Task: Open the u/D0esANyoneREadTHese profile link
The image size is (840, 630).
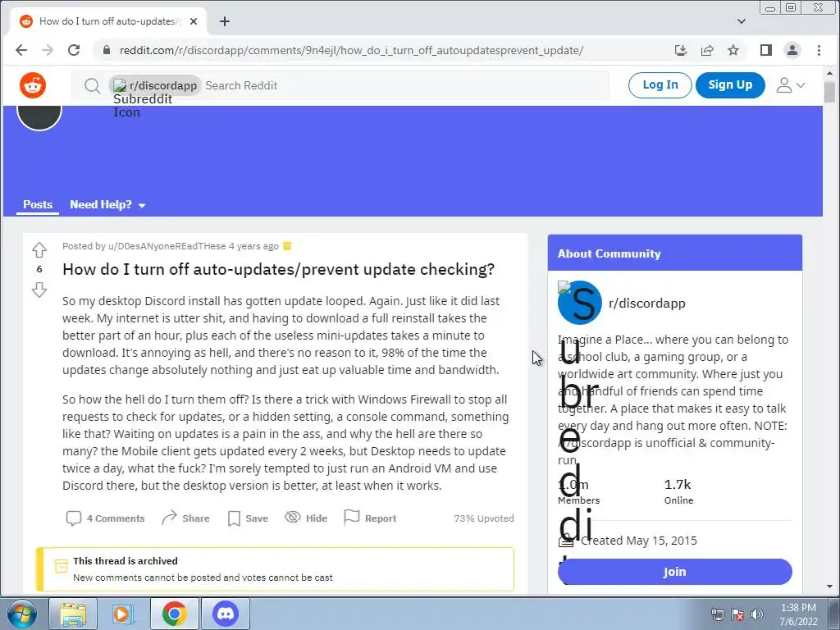Action: click(x=167, y=246)
